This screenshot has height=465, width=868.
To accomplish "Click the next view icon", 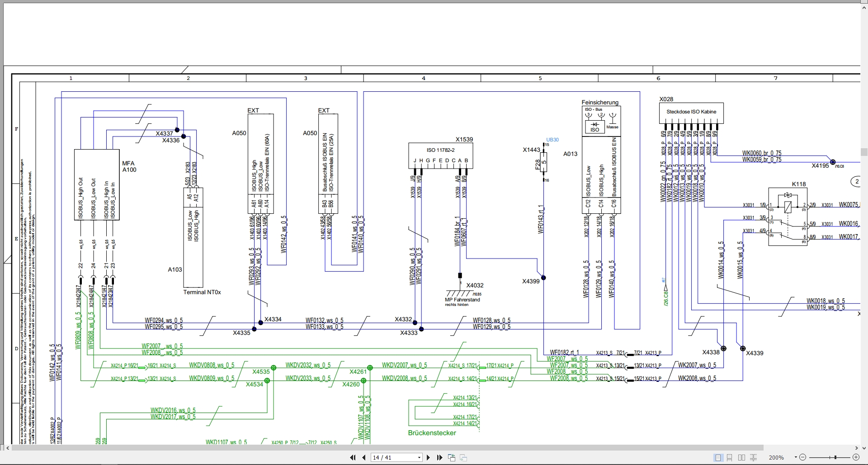I will coord(463,457).
